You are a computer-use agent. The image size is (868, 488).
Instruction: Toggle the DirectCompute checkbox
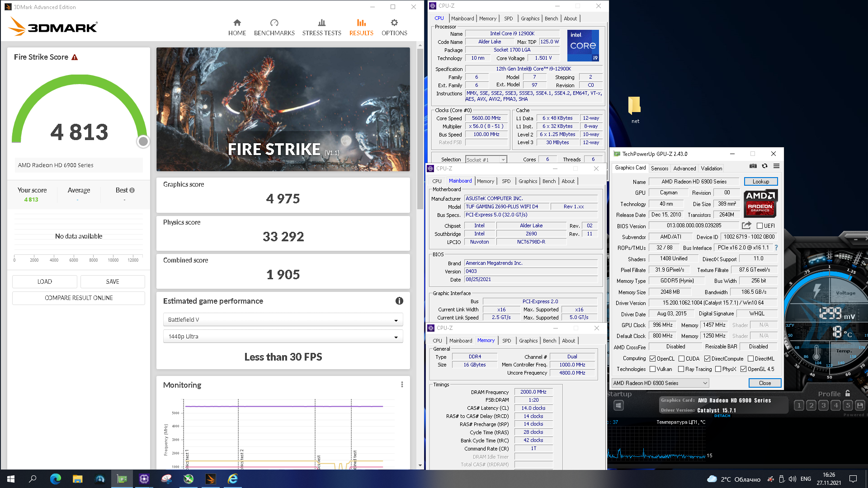[707, 359]
